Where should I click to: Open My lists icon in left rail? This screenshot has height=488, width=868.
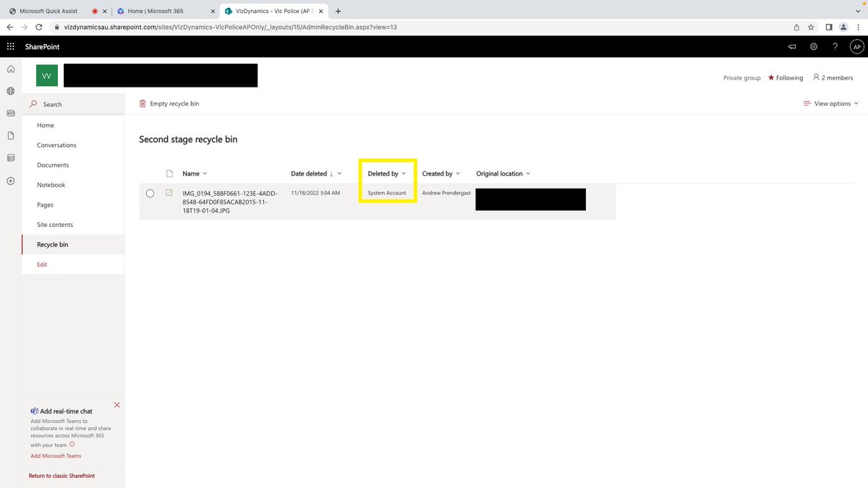(10, 158)
